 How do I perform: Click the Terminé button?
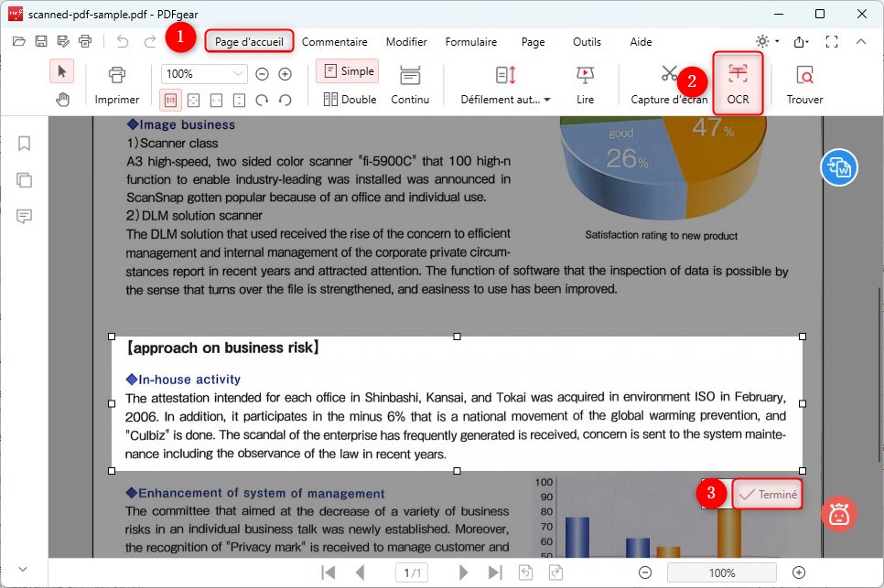(x=767, y=494)
